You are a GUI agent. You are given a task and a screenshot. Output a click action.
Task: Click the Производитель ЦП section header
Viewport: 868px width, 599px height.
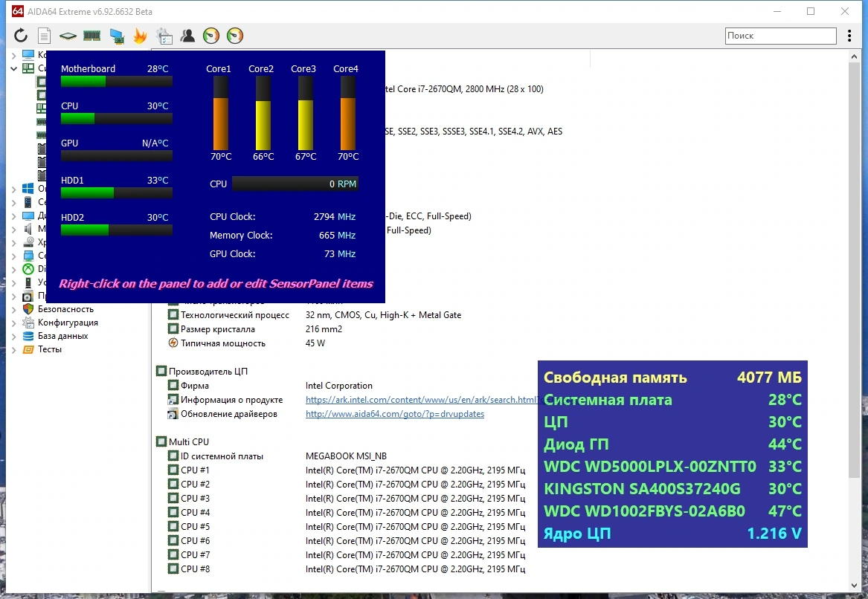(208, 371)
